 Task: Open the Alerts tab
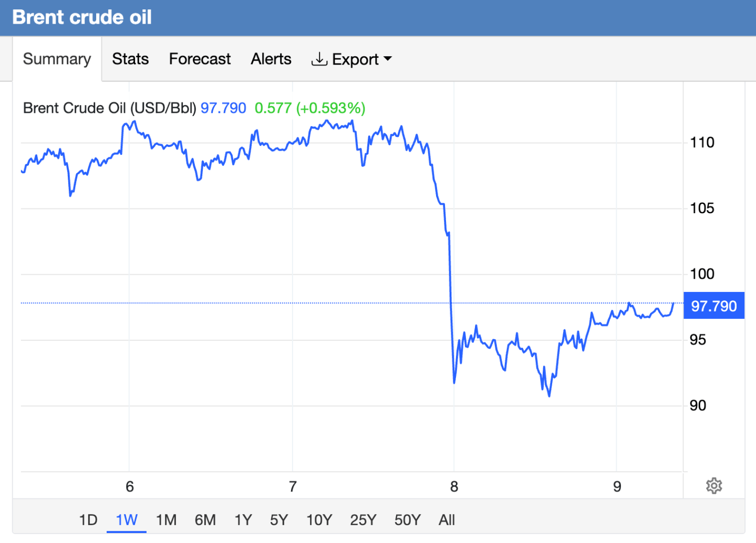click(x=271, y=59)
